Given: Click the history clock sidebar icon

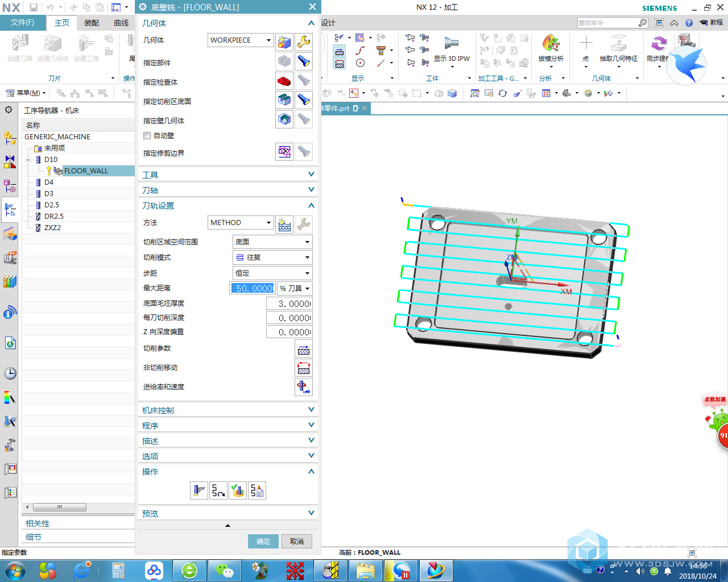Looking at the screenshot, I should 10,373.
